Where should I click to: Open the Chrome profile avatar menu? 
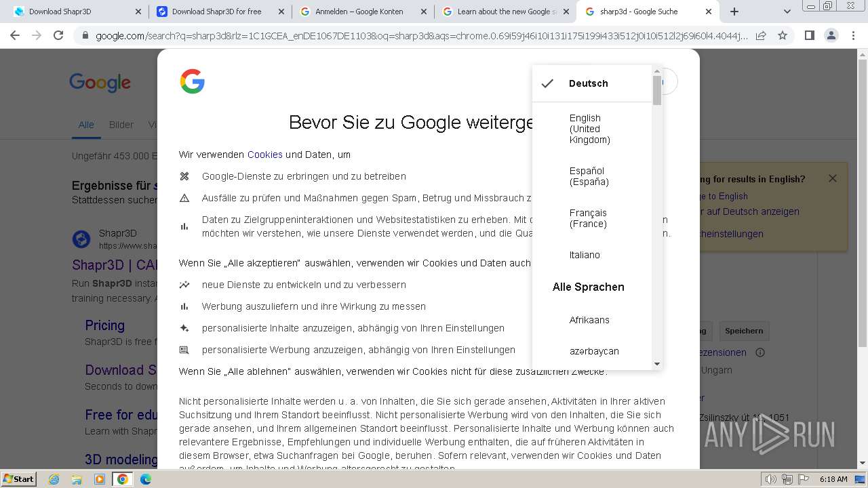point(831,35)
